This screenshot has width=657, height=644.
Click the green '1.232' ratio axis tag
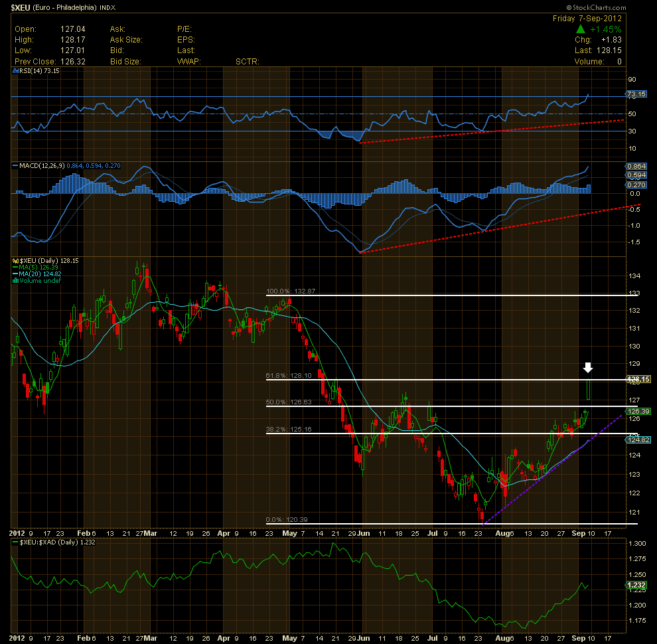click(637, 585)
